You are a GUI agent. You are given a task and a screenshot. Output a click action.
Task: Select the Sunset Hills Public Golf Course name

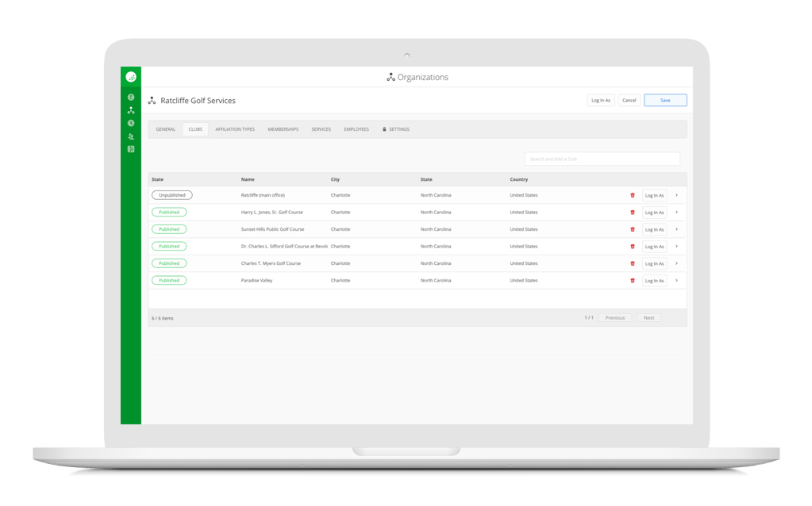(x=272, y=229)
